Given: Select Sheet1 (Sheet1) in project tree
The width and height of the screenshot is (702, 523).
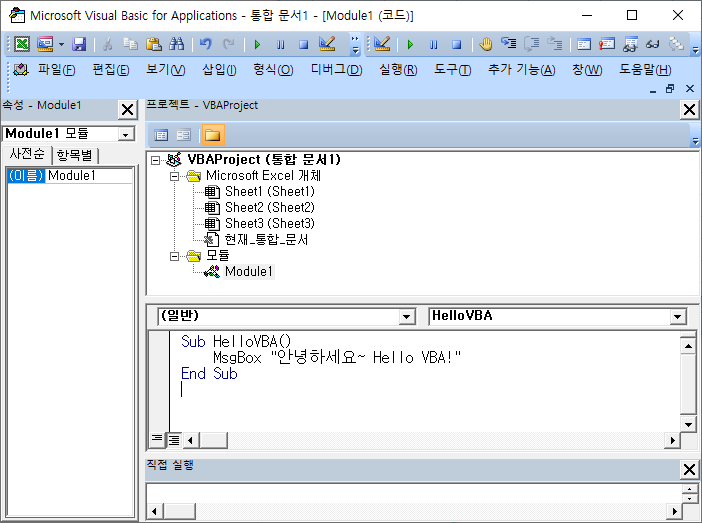Looking at the screenshot, I should (270, 192).
